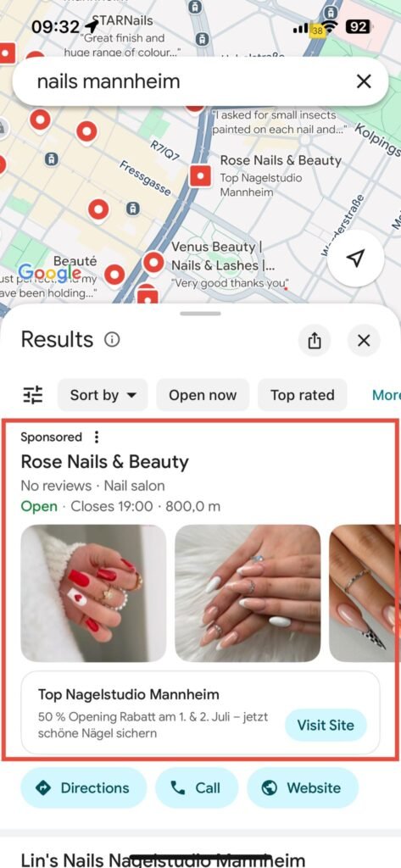Tap the Visit Site button
This screenshot has width=401, height=868.
pos(326,726)
